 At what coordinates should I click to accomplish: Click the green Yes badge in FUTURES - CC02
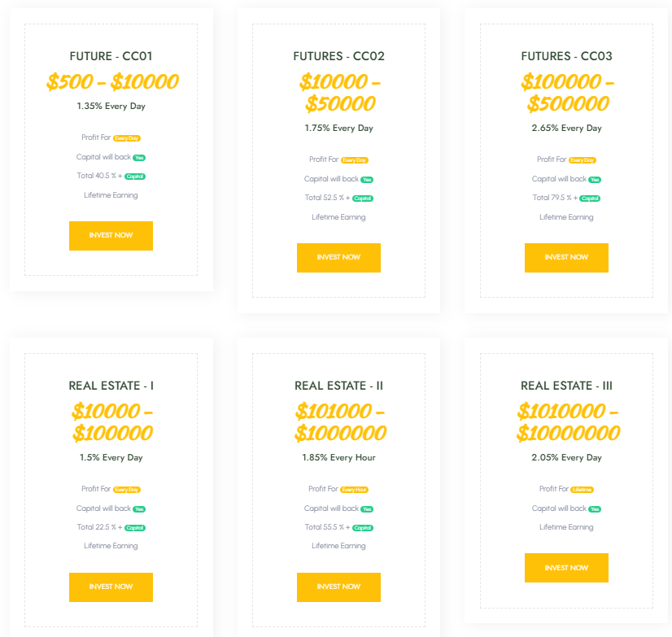(x=367, y=180)
